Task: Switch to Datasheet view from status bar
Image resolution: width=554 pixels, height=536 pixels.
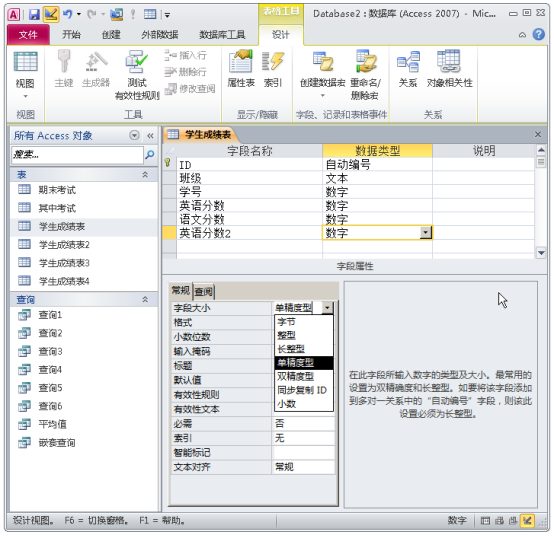Action: pyautogui.click(x=485, y=520)
